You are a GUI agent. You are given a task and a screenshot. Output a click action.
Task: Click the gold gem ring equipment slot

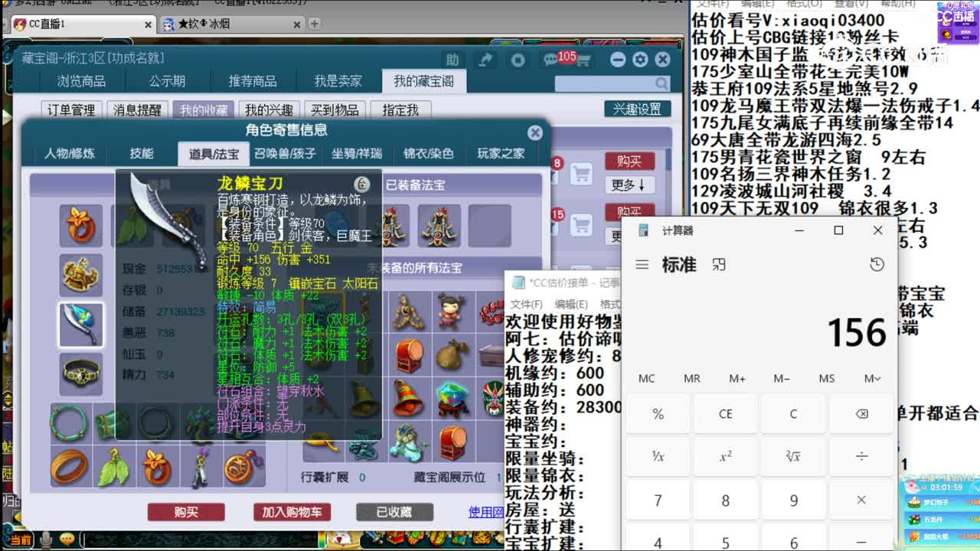click(80, 373)
